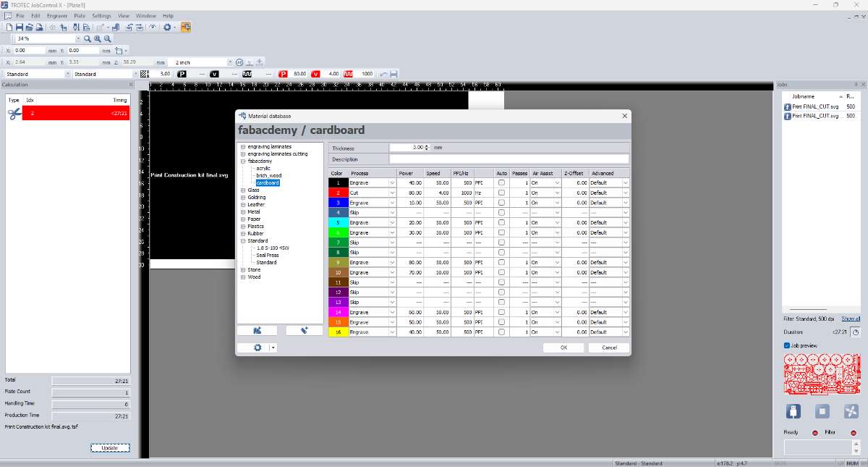Click the add material icon button
The image size is (868, 467).
click(x=305, y=330)
